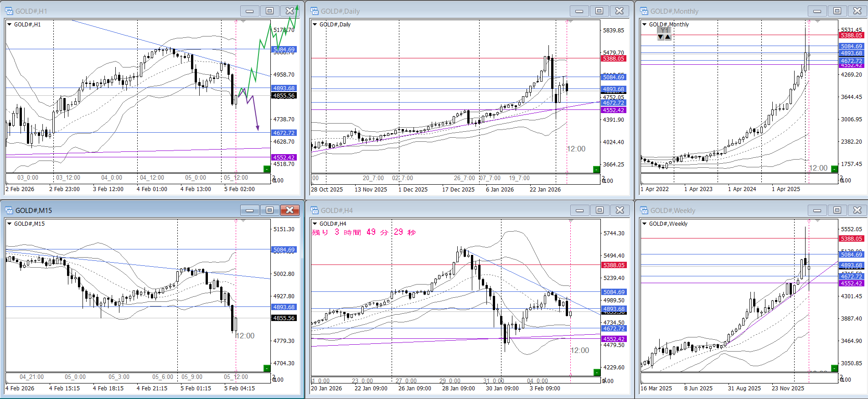Viewport: 868px width, 399px height.
Task: Expand the triangle beside GOLD#,H1 chart label
Action: tap(9, 25)
